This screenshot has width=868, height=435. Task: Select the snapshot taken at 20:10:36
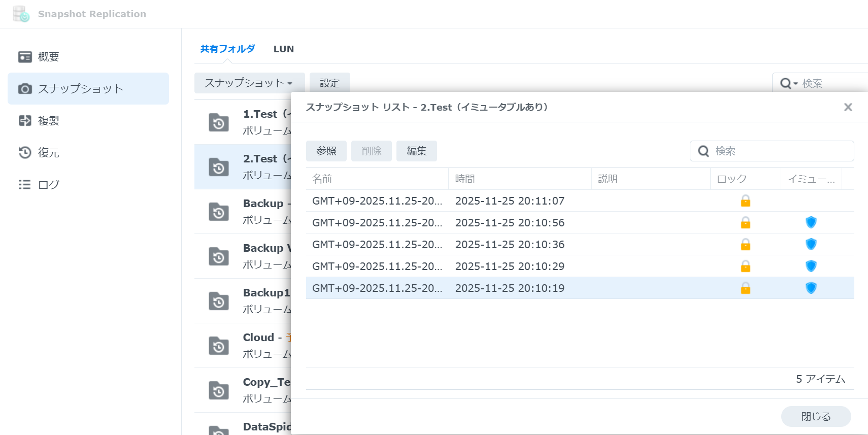[x=510, y=245]
